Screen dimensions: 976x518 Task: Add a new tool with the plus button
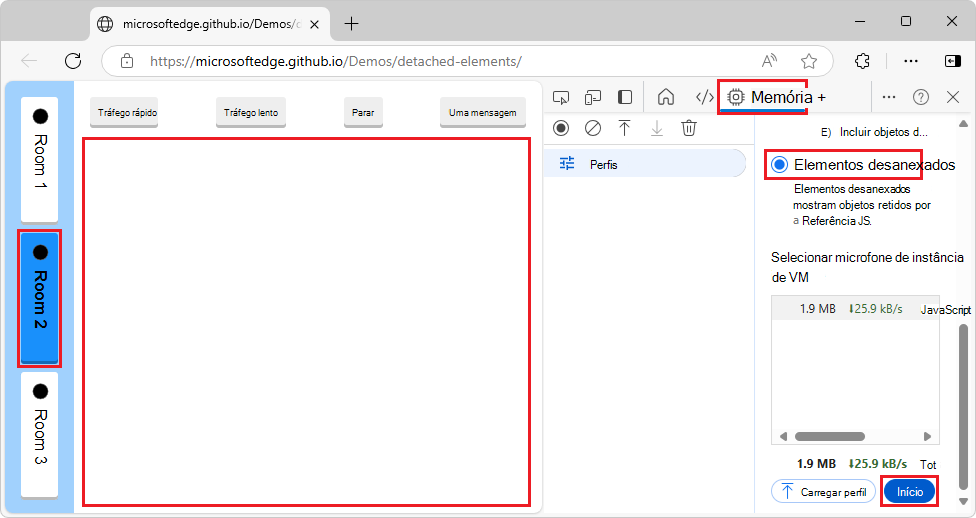point(821,97)
